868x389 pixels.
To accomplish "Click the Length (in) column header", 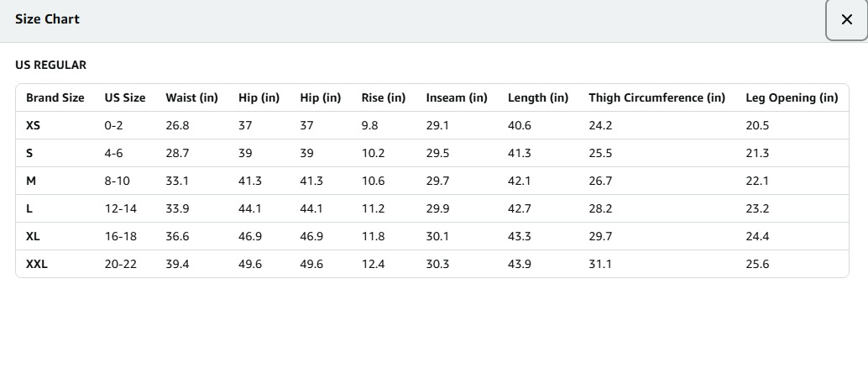I will [538, 97].
